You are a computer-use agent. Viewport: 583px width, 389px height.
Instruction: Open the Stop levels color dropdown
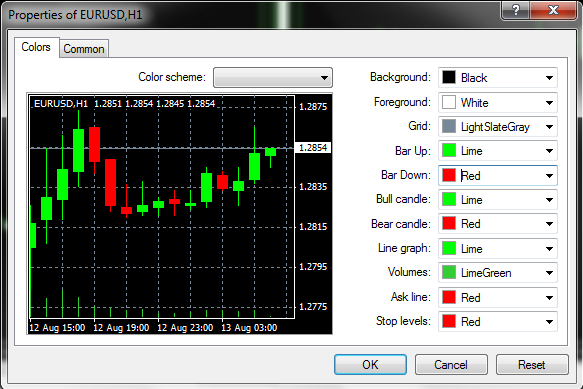click(498, 321)
